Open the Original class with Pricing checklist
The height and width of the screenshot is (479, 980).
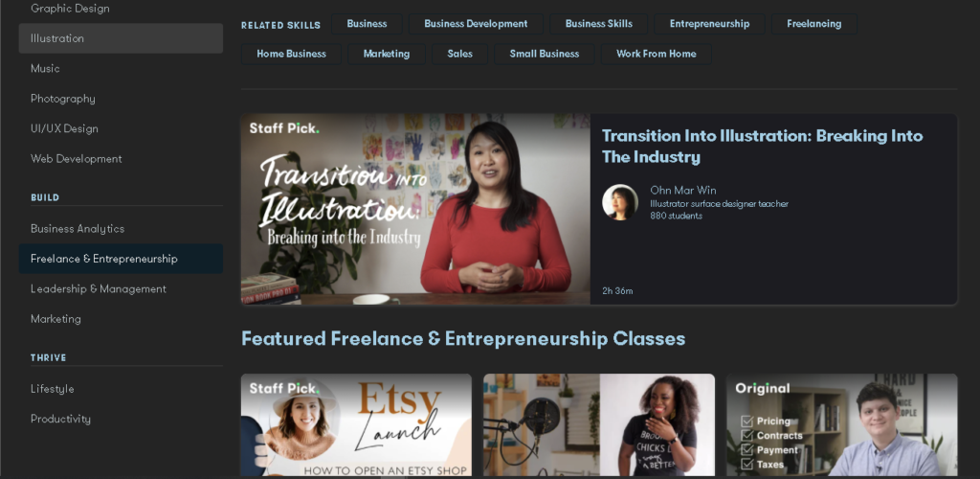[x=842, y=425]
